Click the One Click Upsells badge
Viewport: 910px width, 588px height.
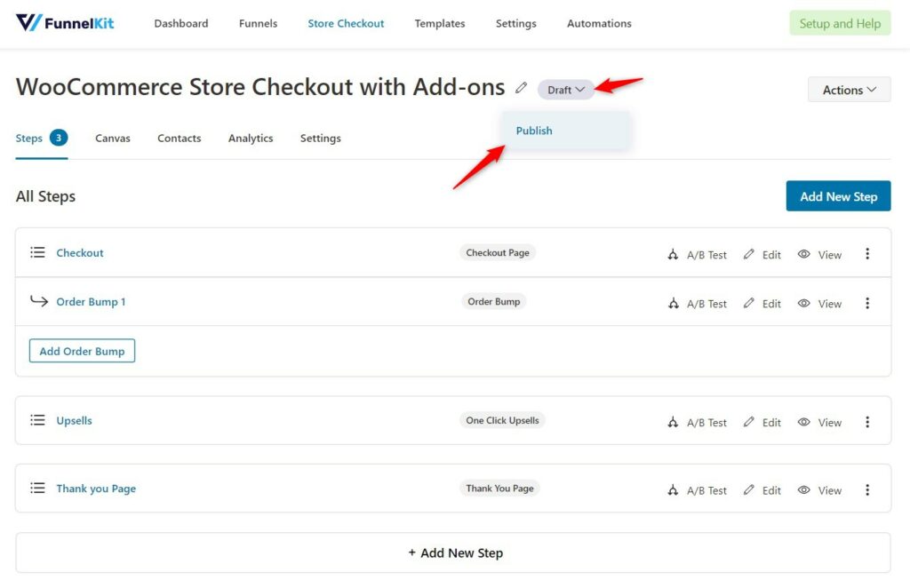coord(502,420)
